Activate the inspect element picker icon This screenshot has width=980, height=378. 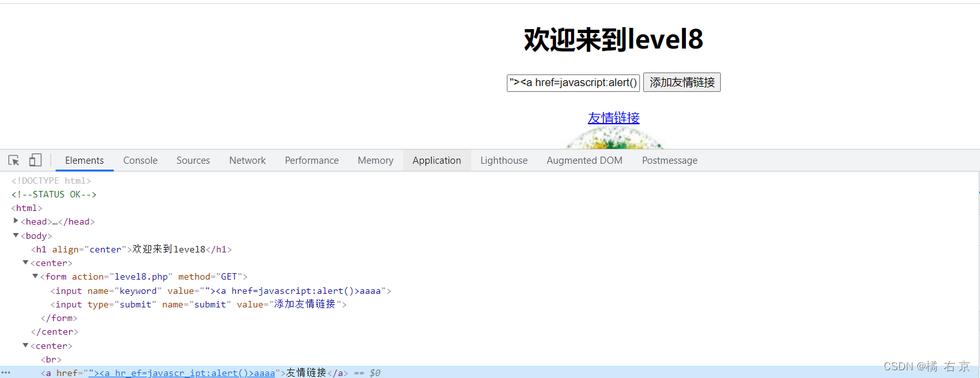click(14, 160)
